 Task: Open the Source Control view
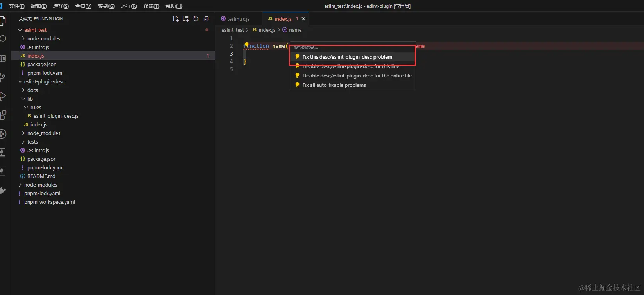tap(3, 77)
